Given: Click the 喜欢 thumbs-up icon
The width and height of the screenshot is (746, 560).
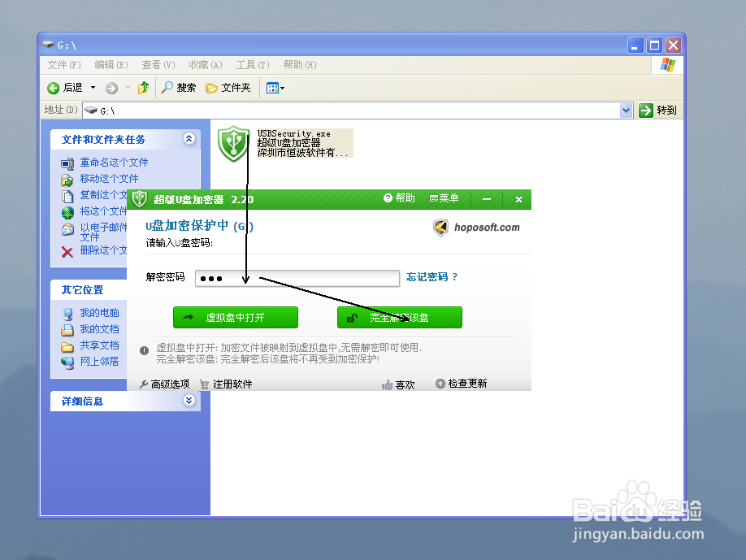Looking at the screenshot, I should pyautogui.click(x=388, y=383).
